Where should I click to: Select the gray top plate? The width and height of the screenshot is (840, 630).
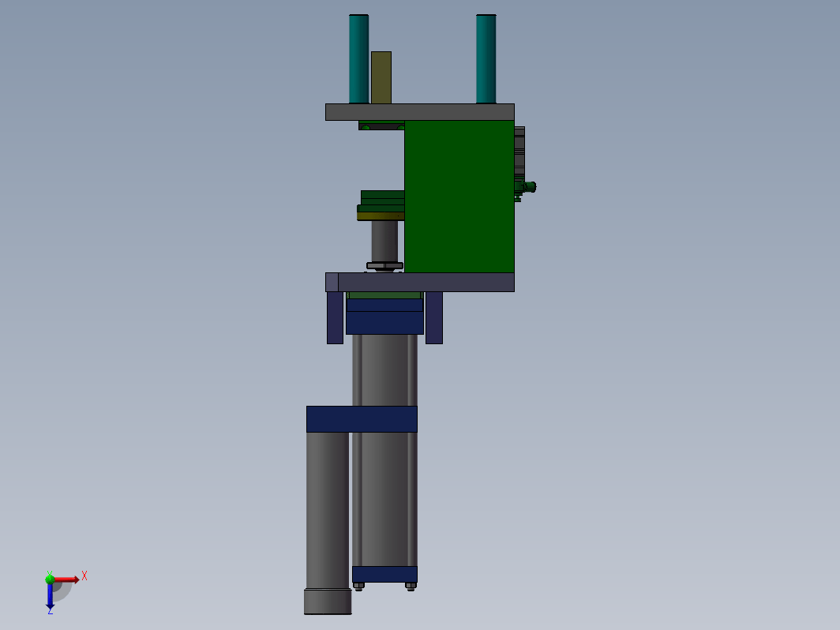(420, 112)
